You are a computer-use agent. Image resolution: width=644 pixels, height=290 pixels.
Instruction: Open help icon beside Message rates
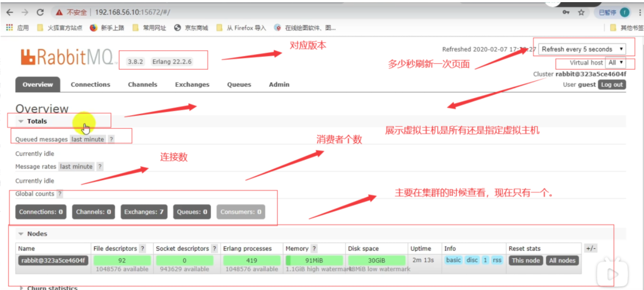pos(100,167)
